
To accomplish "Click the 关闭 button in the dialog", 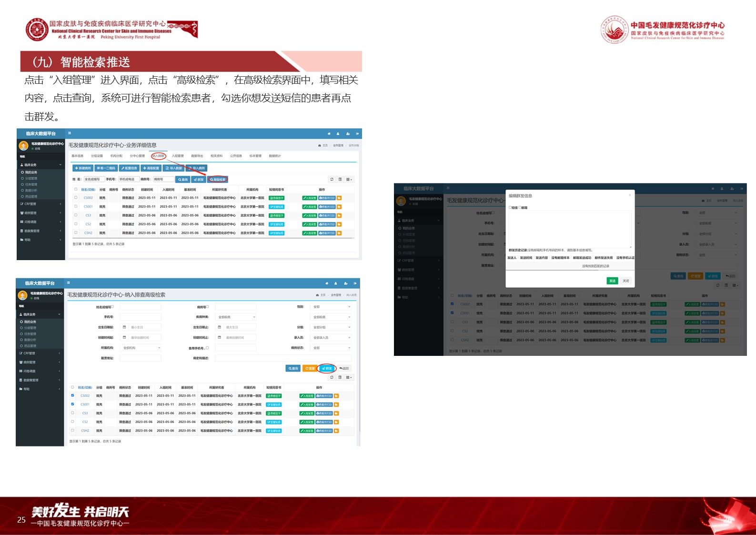I will point(625,281).
